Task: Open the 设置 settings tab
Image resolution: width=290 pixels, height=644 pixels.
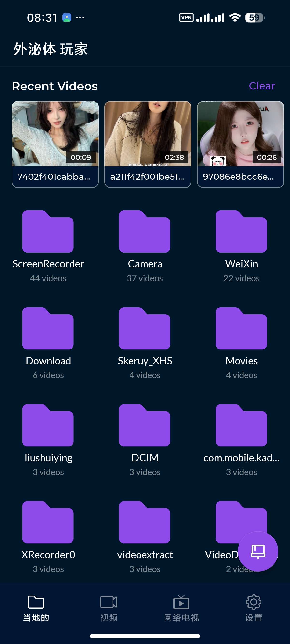Action: 254,608
